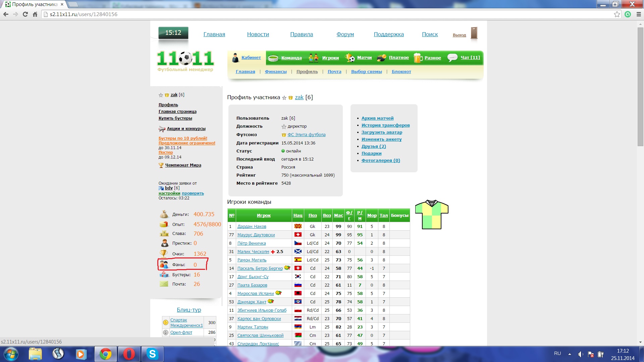644x362 pixels.
Task: Click Изменить анкету link
Action: tap(381, 139)
